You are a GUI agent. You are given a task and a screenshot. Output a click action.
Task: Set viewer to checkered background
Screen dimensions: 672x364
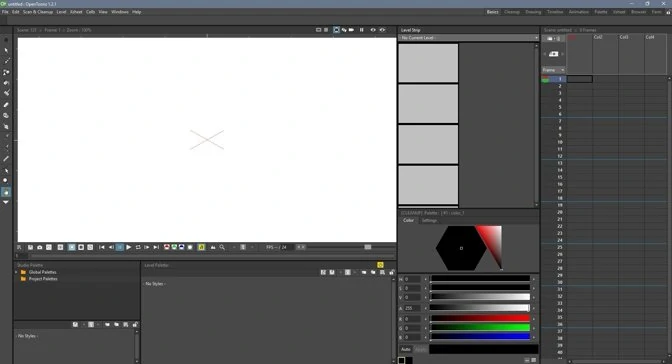90,247
